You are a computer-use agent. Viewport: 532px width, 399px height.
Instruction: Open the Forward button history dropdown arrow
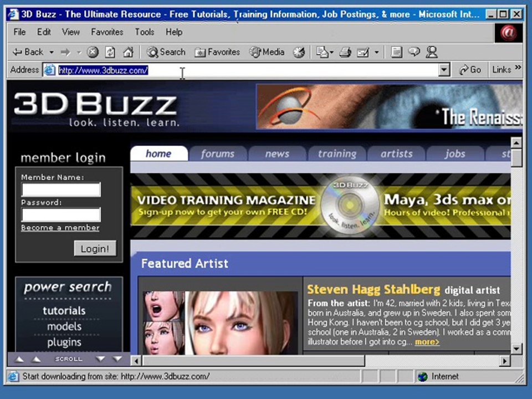(79, 52)
